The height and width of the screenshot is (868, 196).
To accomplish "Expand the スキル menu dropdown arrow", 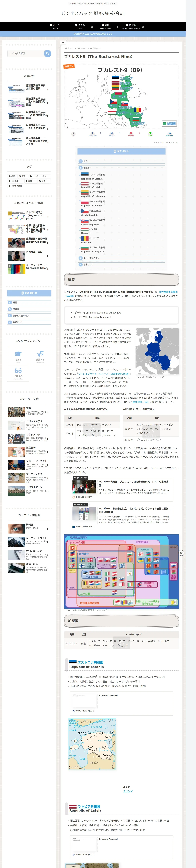I will click(92, 27).
